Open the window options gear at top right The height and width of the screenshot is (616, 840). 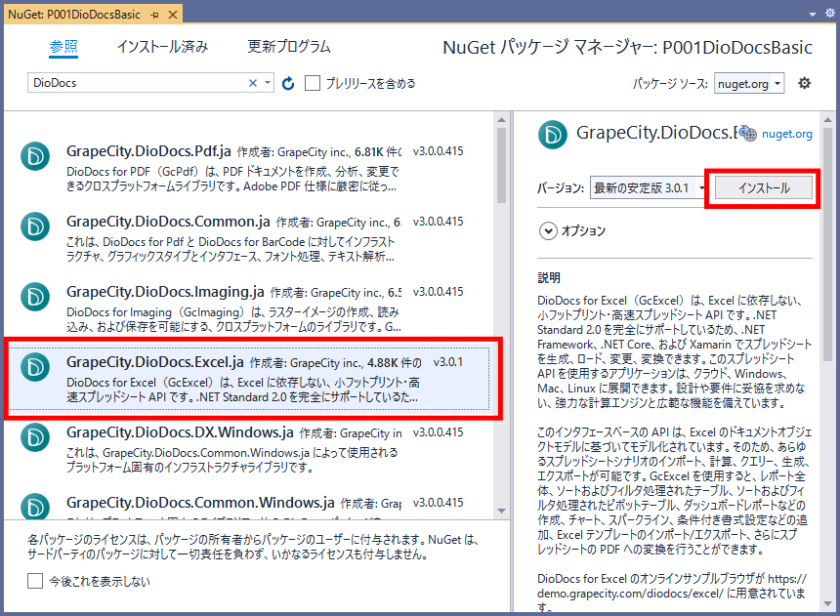[x=830, y=13]
